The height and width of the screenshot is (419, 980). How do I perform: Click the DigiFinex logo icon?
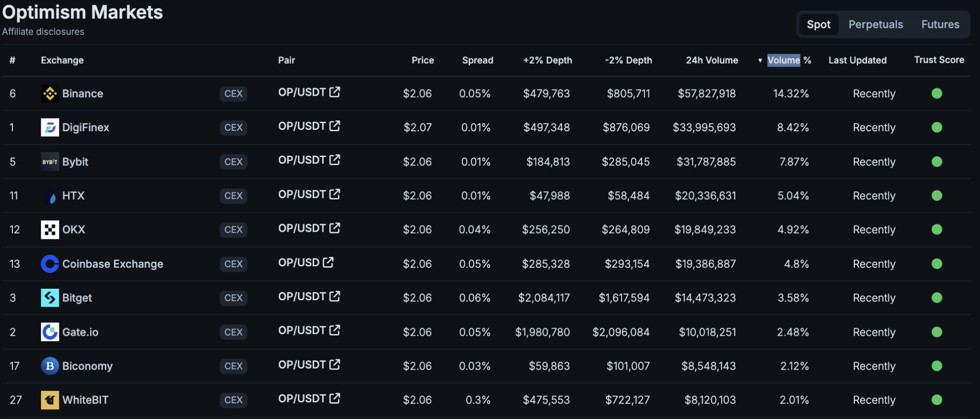[x=50, y=127]
